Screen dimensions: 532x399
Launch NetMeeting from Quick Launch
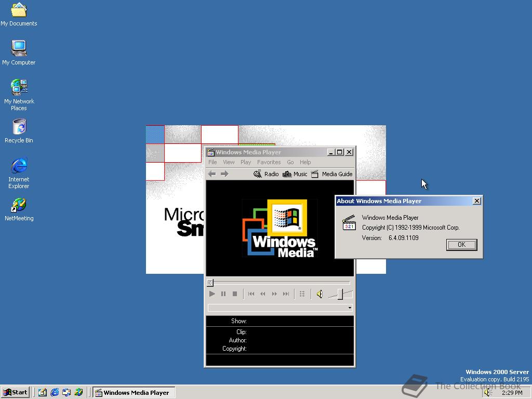pos(79,392)
